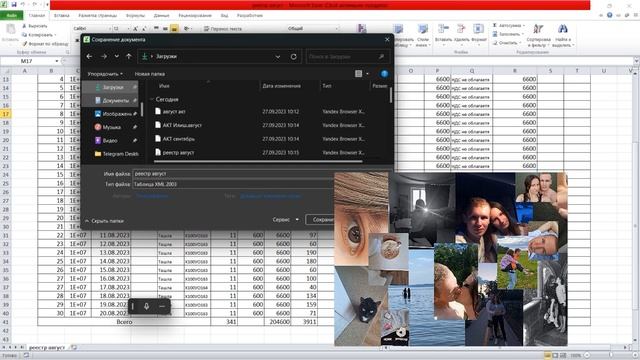Screen dimensions: 640x360
Task: Click the Копировать command
Action: (39, 35)
